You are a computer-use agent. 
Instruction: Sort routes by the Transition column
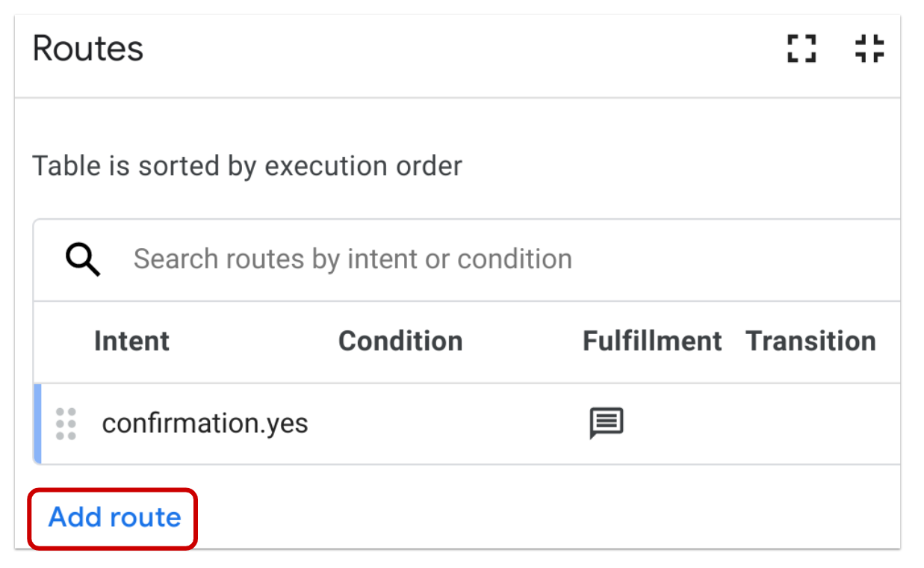coord(810,341)
